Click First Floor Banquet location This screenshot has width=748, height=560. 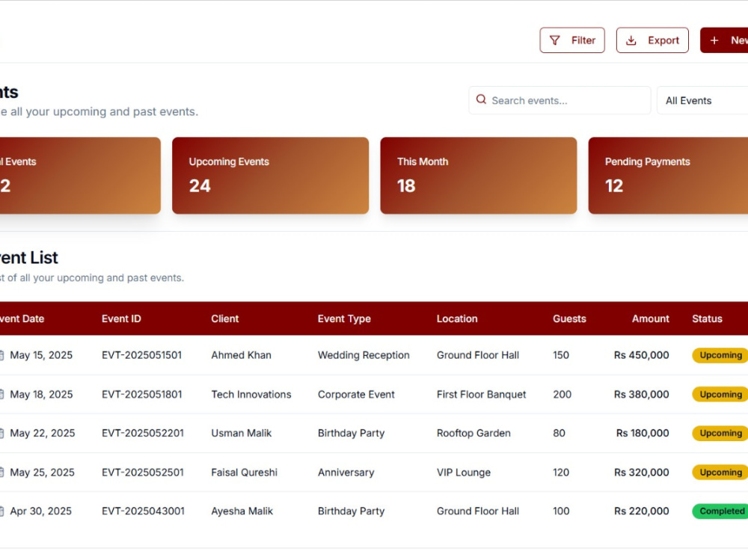coord(481,395)
